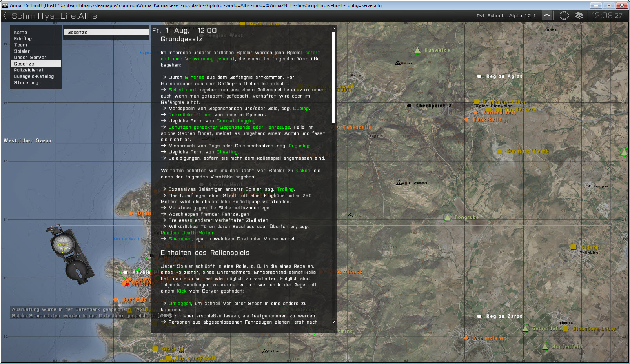Open the Briefing menu entry
Image resolution: width=630 pixels, height=364 pixels.
point(23,39)
